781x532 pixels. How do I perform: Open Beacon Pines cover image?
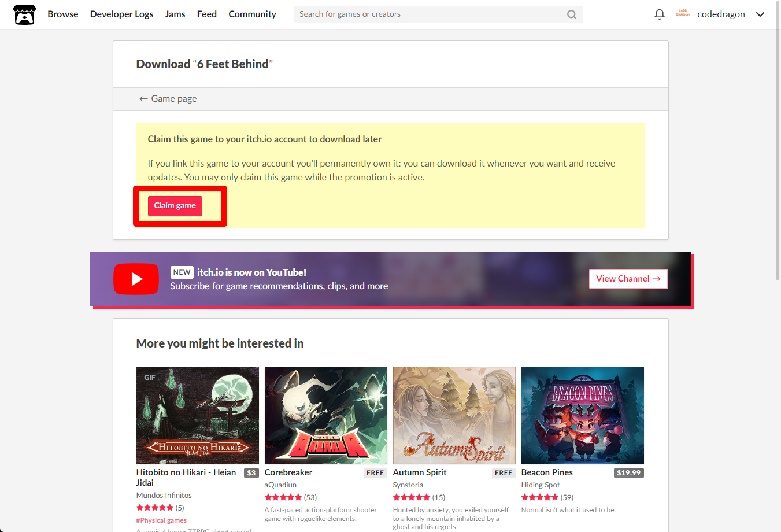[583, 416]
